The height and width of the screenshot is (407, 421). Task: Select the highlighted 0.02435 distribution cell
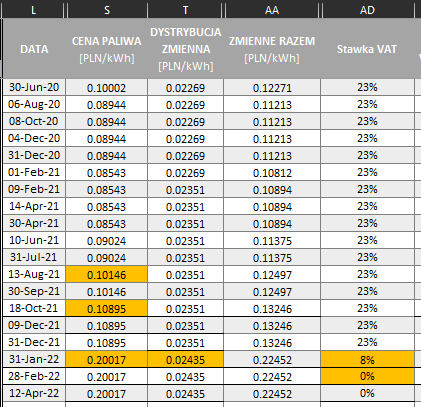[x=186, y=359]
